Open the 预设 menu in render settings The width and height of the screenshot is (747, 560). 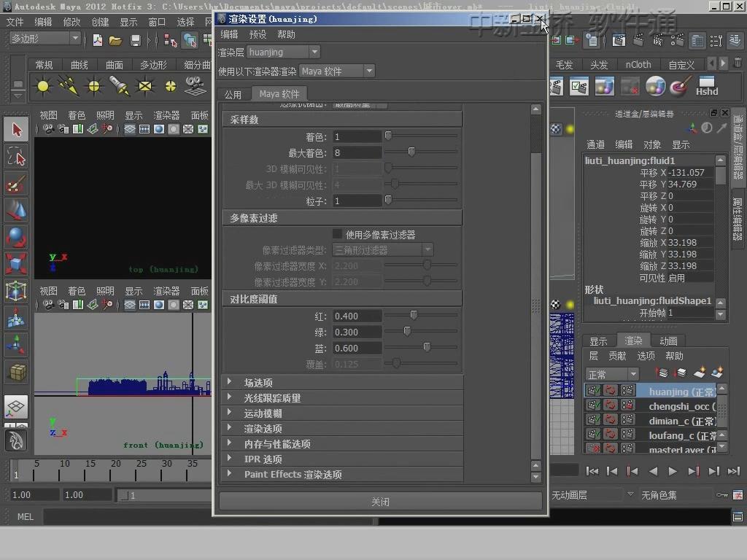[258, 34]
